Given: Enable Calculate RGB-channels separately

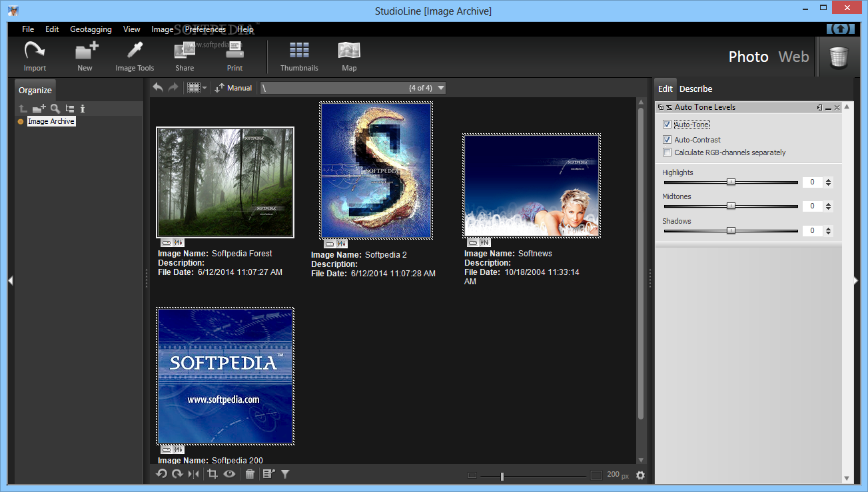Looking at the screenshot, I should (667, 152).
